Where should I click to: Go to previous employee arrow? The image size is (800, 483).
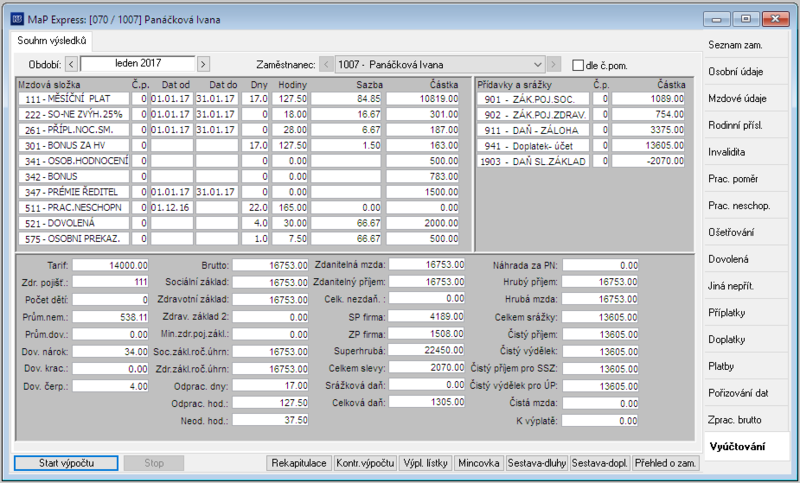(x=327, y=65)
